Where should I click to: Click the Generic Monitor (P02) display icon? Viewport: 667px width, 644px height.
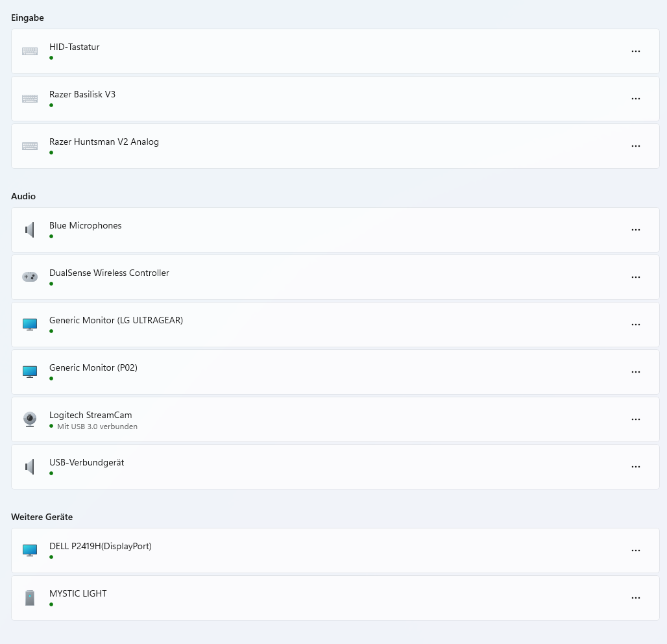pos(30,371)
